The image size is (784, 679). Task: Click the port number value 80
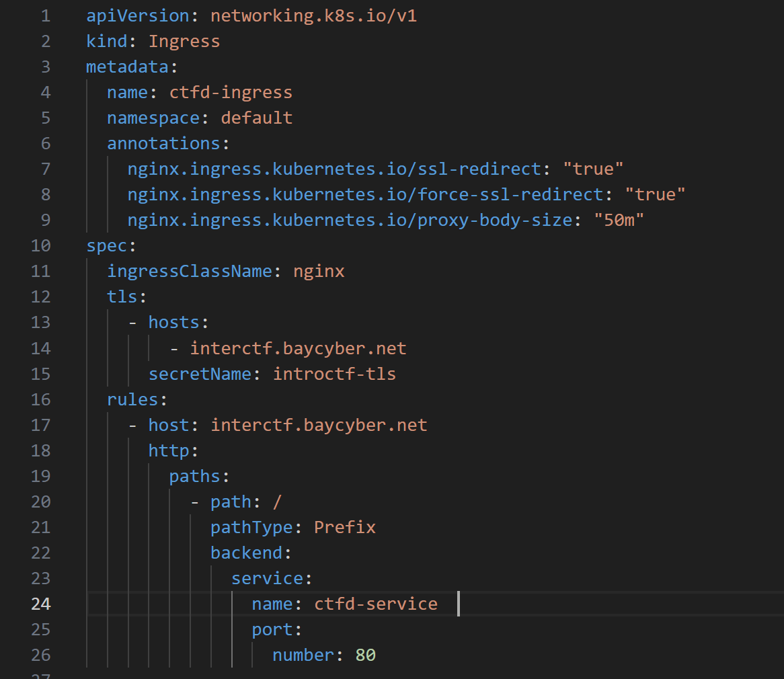pos(366,655)
